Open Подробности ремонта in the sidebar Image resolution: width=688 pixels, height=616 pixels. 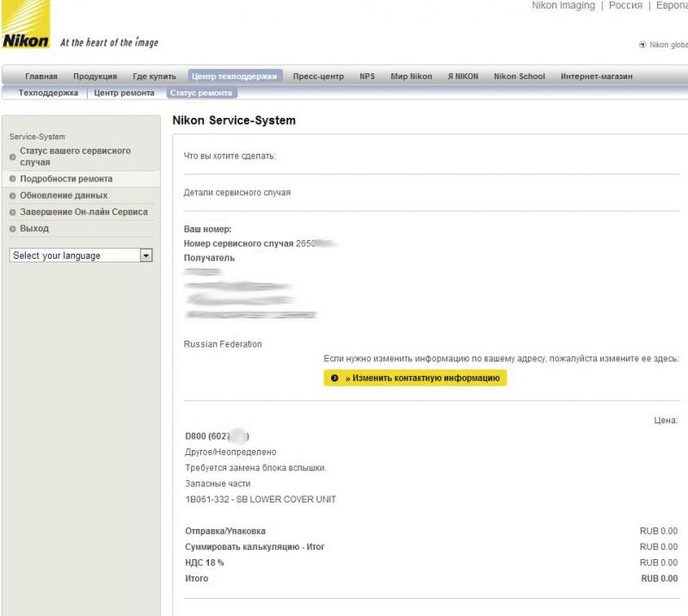[x=66, y=179]
